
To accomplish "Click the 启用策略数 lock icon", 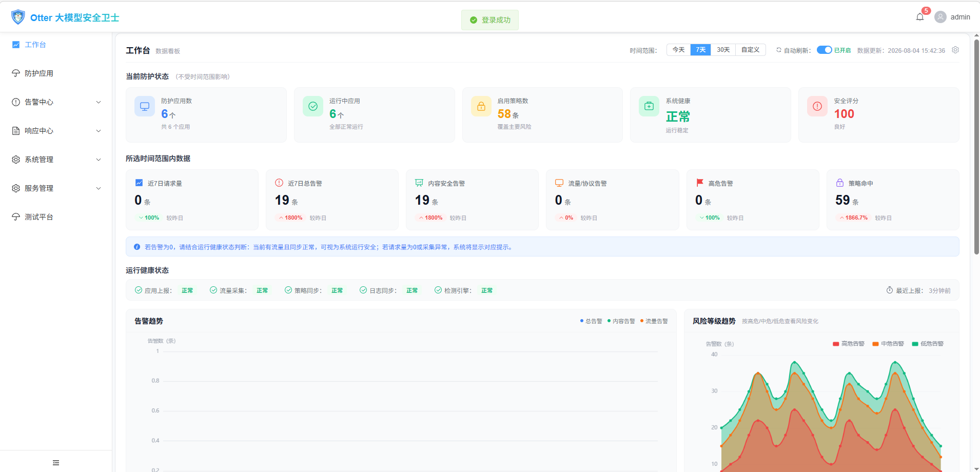I will pos(481,106).
